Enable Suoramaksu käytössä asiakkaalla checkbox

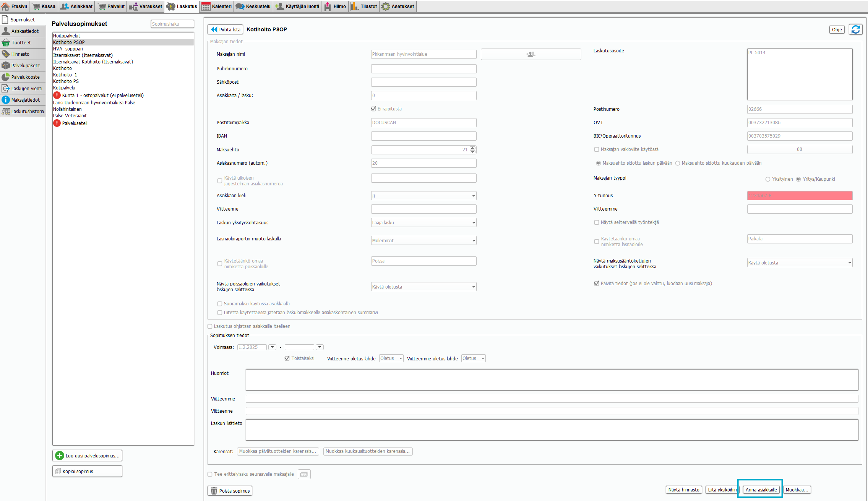click(220, 304)
